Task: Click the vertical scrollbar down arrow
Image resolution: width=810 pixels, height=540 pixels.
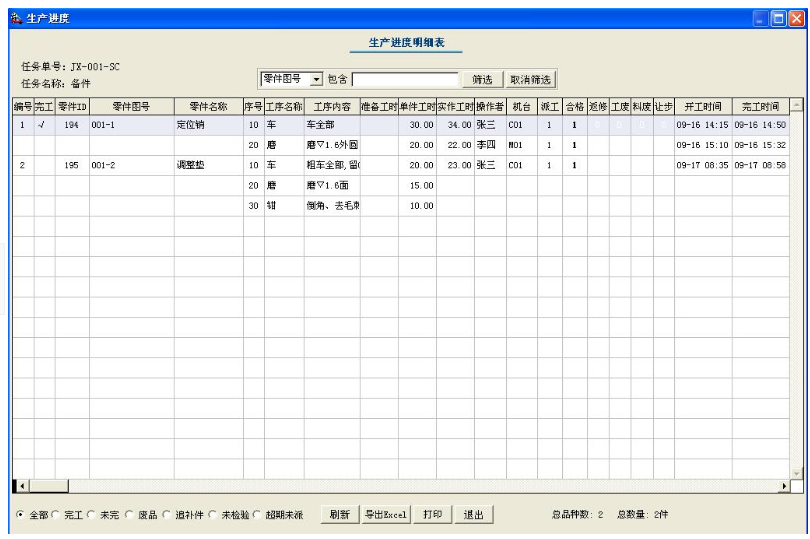Action: tap(797, 473)
